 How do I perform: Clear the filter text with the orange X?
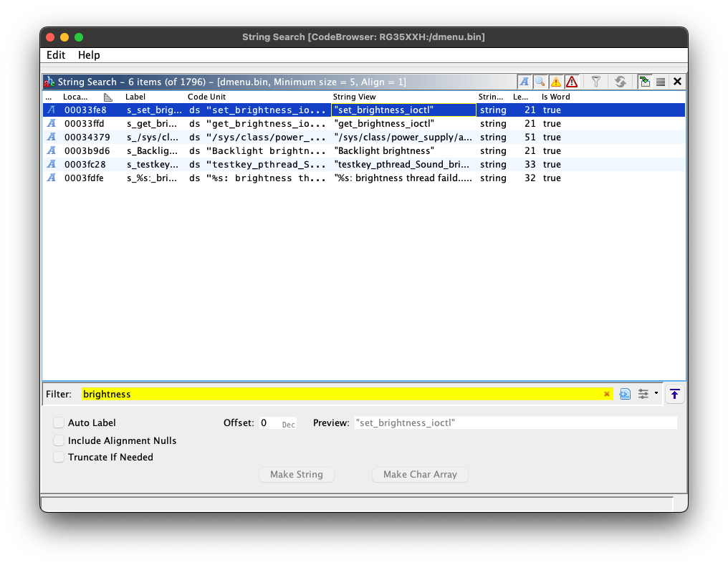pyautogui.click(x=606, y=394)
